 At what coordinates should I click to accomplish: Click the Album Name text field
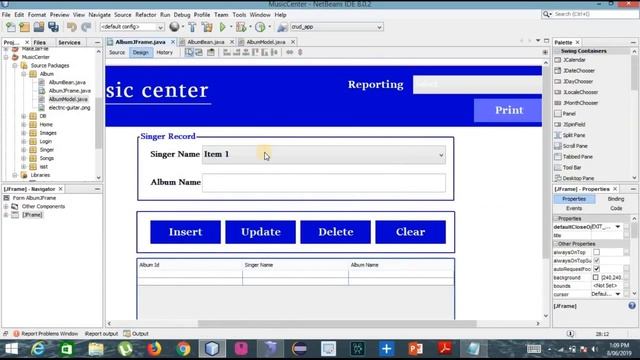(324, 183)
